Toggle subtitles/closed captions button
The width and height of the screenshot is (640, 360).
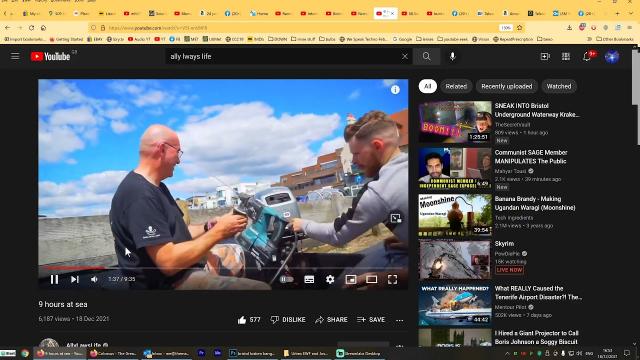309,279
